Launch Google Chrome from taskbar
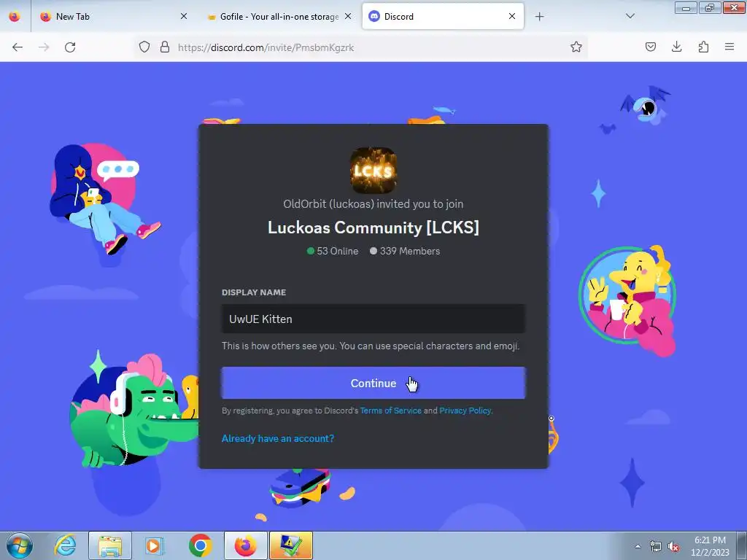The width and height of the screenshot is (747, 560). pos(200,545)
